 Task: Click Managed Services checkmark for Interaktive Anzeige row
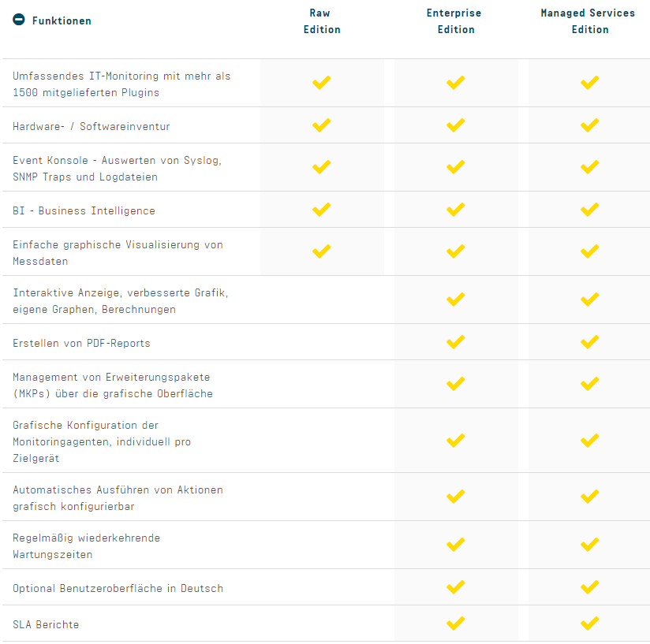590,300
